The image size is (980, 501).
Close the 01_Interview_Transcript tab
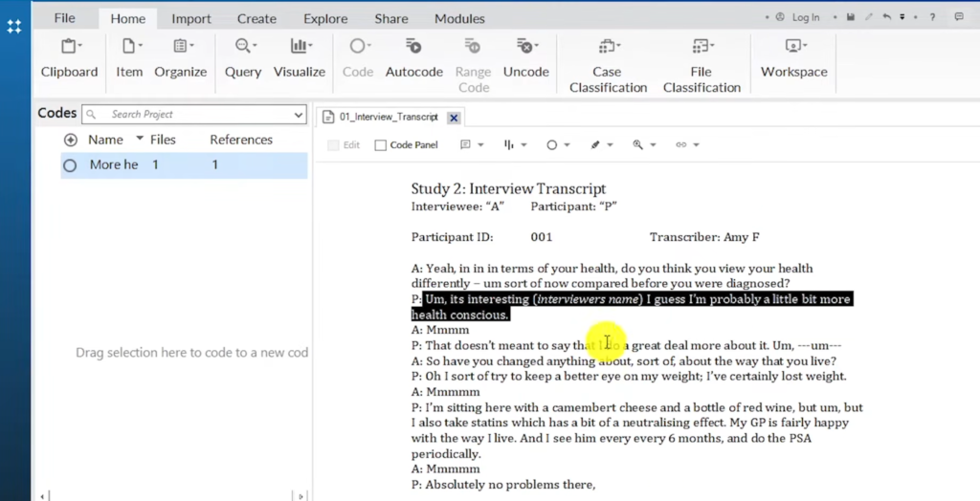(x=455, y=118)
